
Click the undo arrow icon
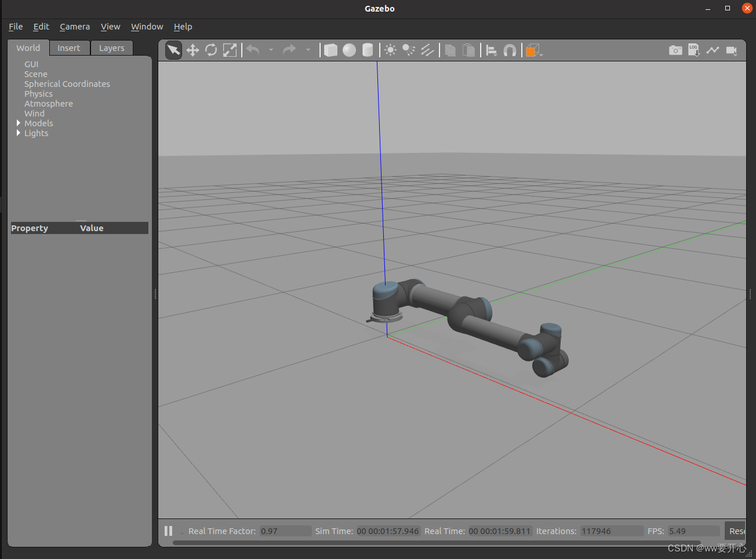coord(253,50)
